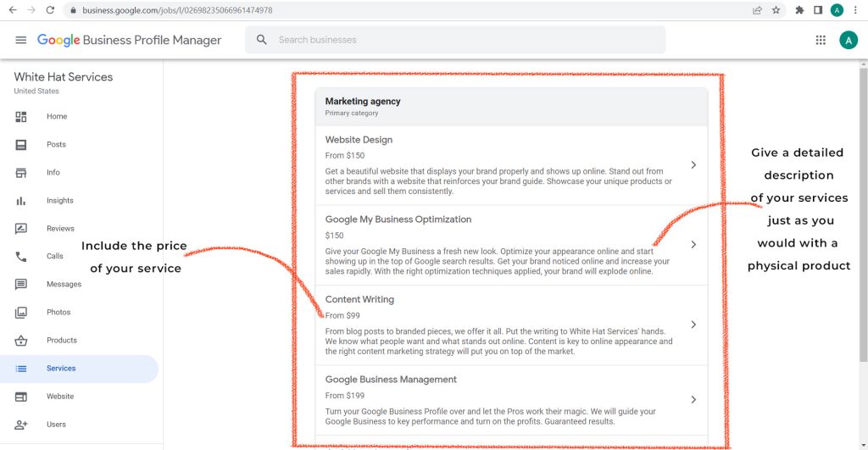
Task: Reload the page with the refresh icon
Action: 50,10
